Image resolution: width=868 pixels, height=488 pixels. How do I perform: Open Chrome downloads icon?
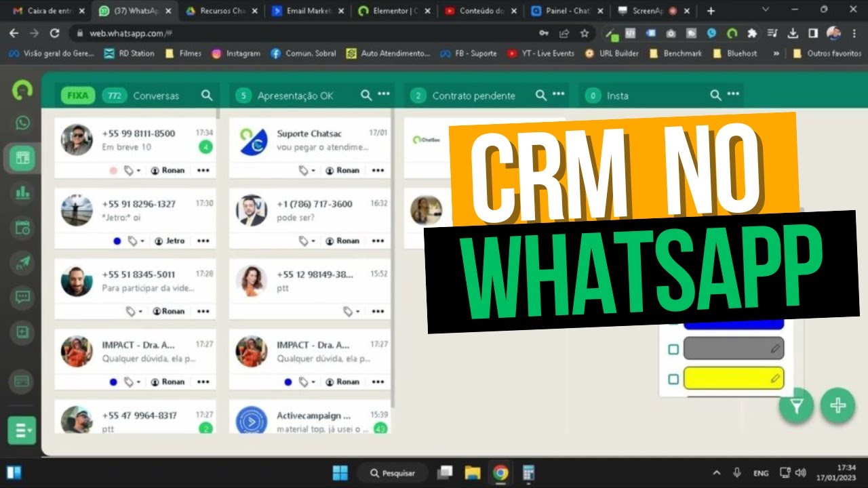click(x=793, y=33)
